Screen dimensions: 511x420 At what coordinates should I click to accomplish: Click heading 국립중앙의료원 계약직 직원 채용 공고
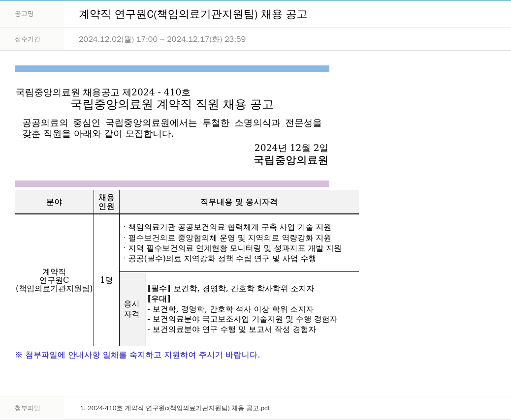point(172,104)
